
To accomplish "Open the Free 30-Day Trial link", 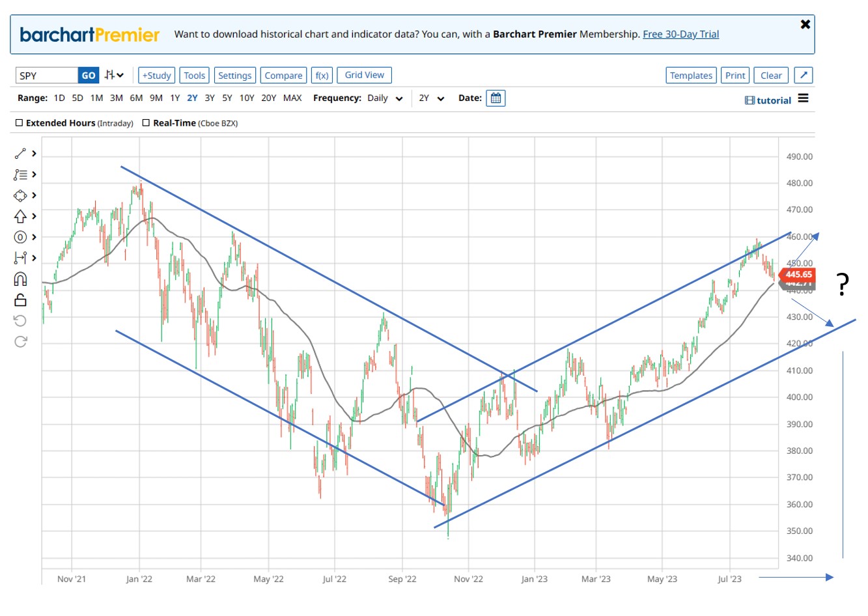I will pyautogui.click(x=680, y=35).
